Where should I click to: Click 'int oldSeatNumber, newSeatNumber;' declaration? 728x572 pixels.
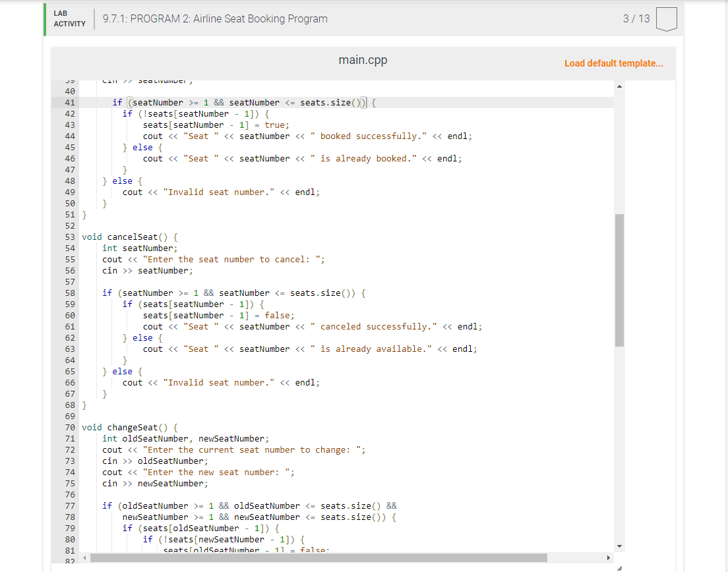(x=185, y=439)
